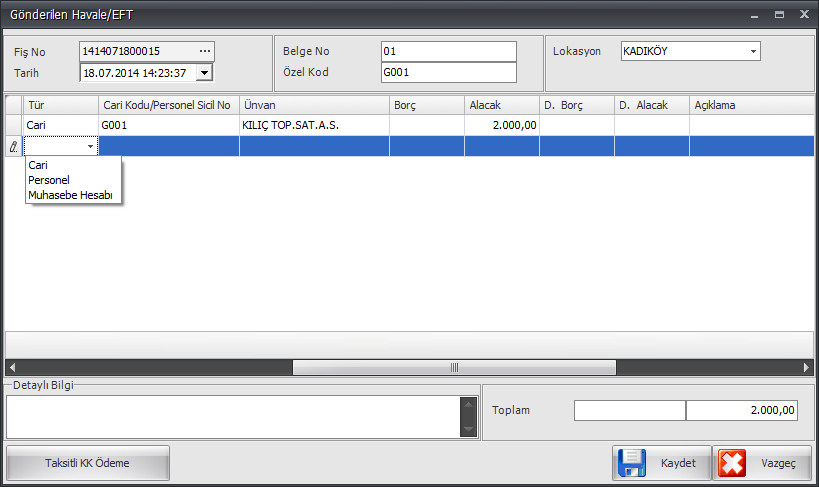The height and width of the screenshot is (487, 819).
Task: Click the D. Borç column header
Action: tap(577, 105)
